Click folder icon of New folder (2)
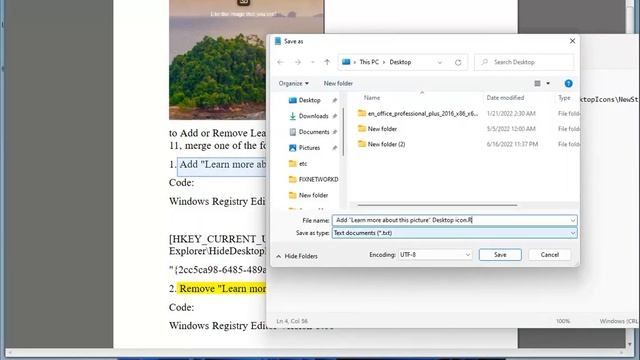640x360 pixels. tap(362, 144)
